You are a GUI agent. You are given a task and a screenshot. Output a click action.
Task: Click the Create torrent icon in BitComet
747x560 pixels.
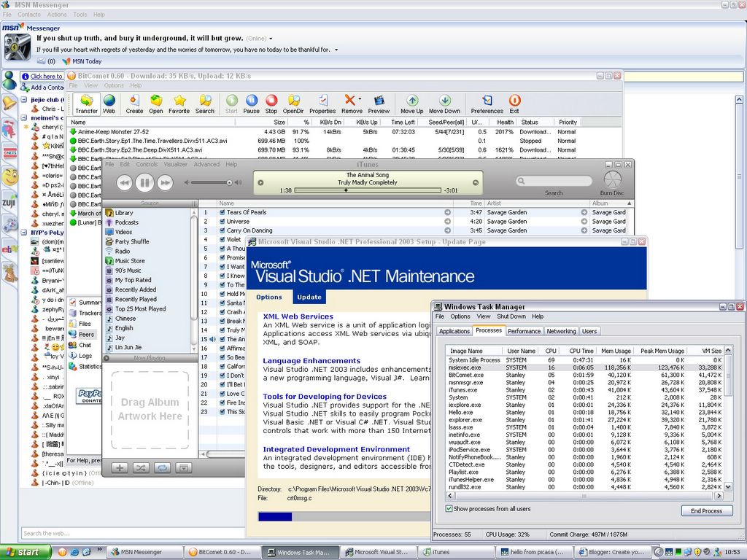pos(134,104)
